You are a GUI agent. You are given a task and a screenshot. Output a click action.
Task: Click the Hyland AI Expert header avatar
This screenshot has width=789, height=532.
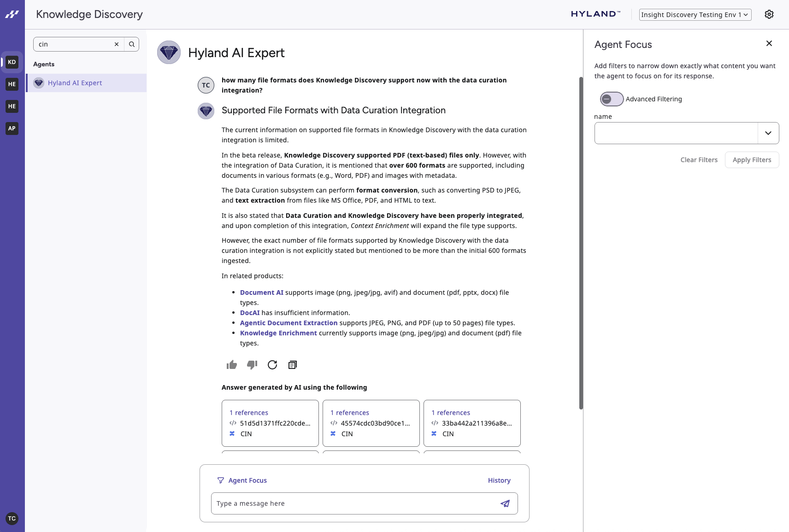(x=169, y=53)
